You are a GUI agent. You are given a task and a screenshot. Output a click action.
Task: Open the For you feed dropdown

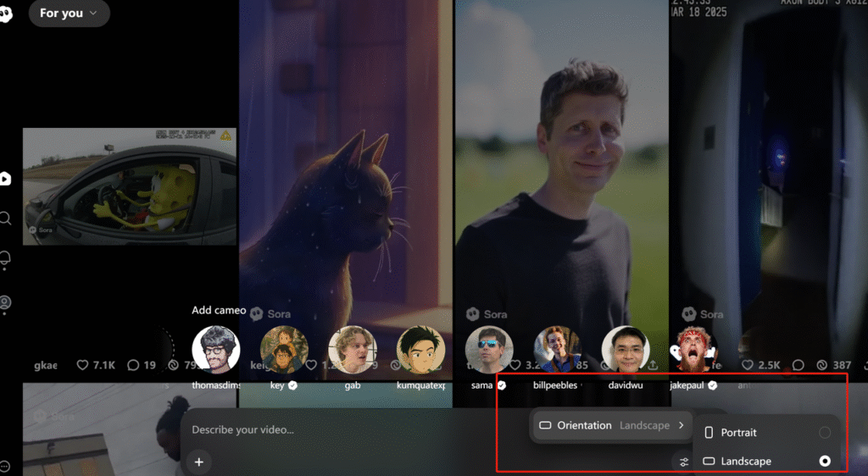tap(69, 14)
